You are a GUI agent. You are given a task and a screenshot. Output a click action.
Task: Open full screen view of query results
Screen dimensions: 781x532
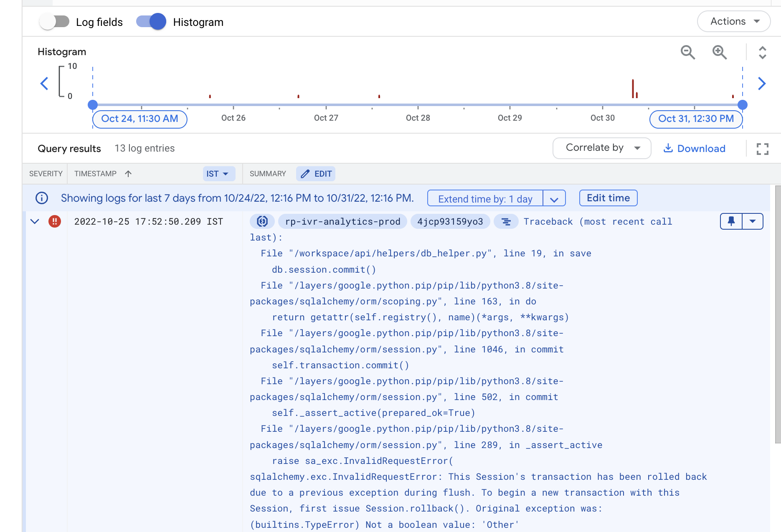click(762, 149)
